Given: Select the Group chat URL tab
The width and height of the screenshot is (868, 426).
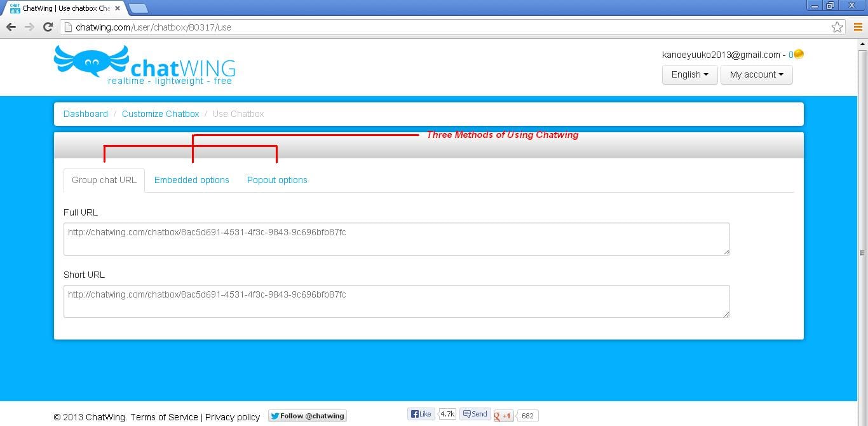Looking at the screenshot, I should click(104, 180).
